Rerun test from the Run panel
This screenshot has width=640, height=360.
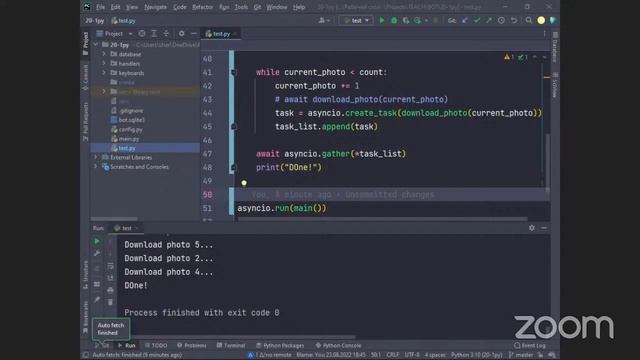[x=97, y=242]
